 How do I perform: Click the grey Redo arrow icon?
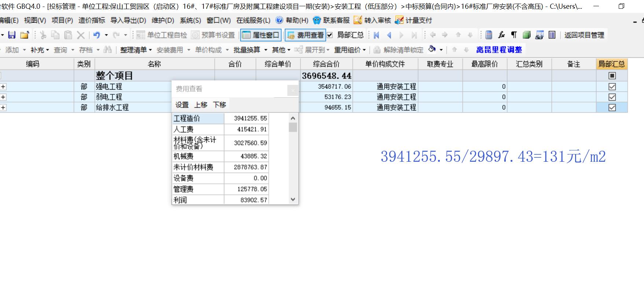pyautogui.click(x=116, y=35)
